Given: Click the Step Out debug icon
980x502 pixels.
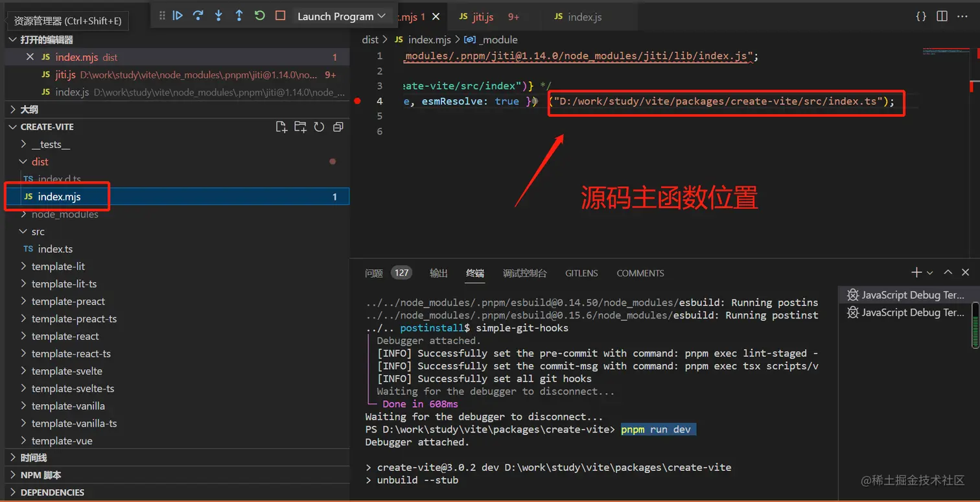Looking at the screenshot, I should coord(239,16).
